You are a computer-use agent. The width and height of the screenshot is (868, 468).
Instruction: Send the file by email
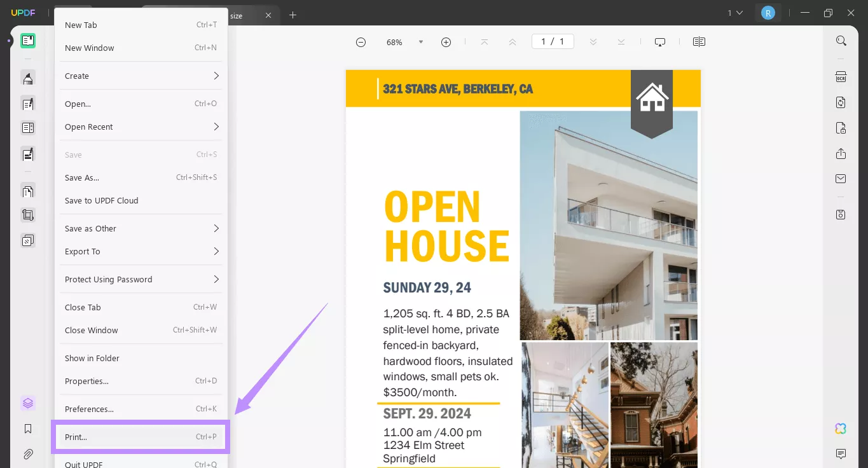(841, 179)
